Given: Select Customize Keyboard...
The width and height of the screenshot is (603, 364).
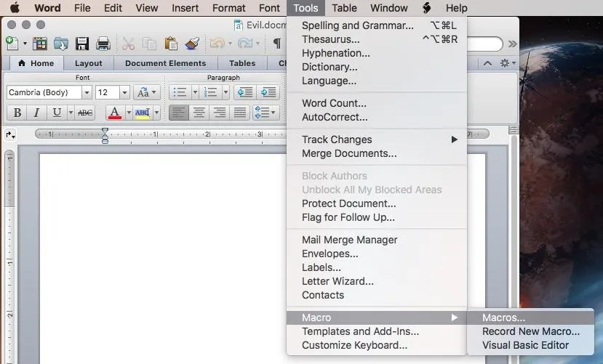Looking at the screenshot, I should coord(377,345).
